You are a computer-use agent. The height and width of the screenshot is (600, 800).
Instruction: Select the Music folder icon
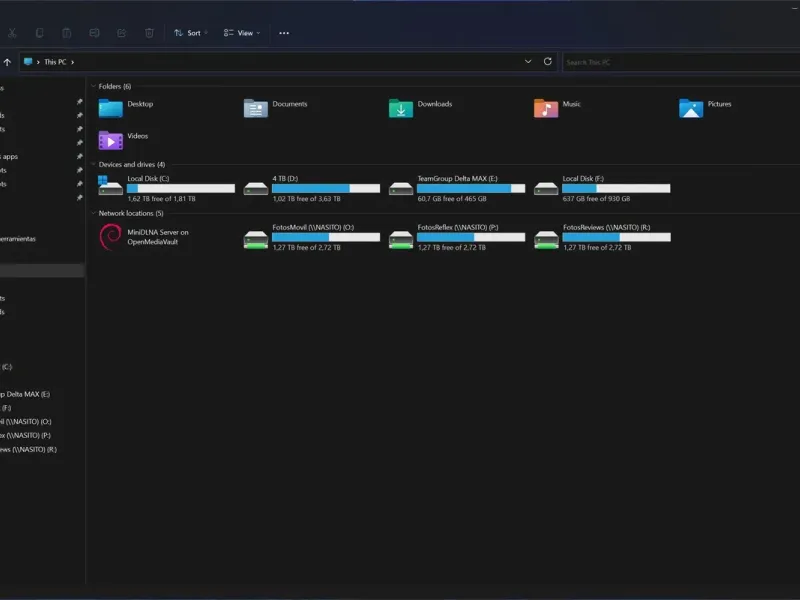pyautogui.click(x=546, y=108)
